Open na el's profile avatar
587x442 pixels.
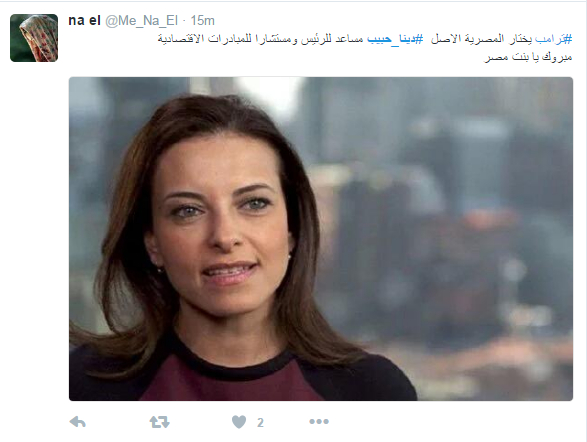34,38
